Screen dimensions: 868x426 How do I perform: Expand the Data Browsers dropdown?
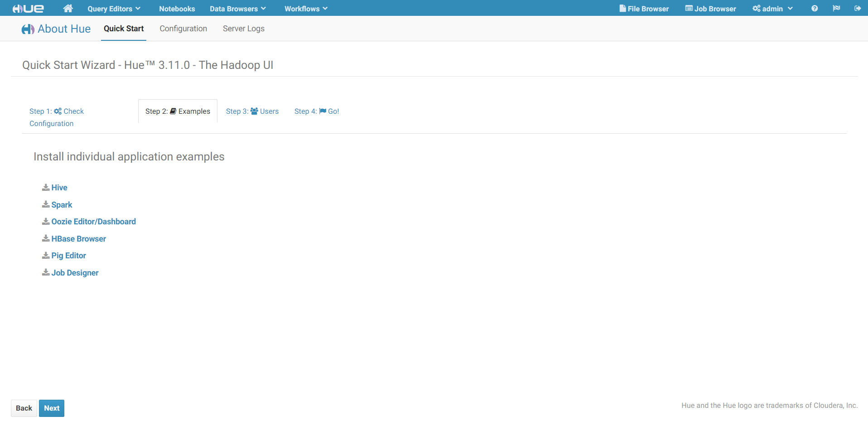click(x=238, y=9)
